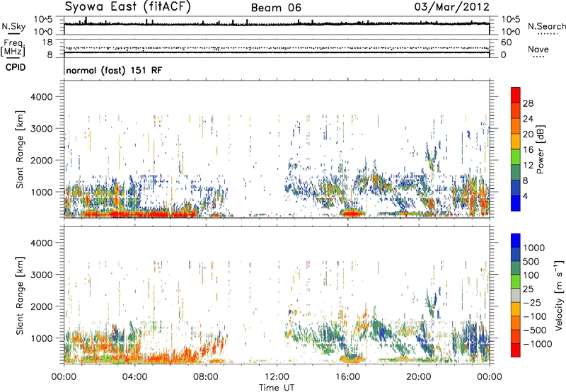
Task: Click the power color bar
Action: [x=516, y=149]
